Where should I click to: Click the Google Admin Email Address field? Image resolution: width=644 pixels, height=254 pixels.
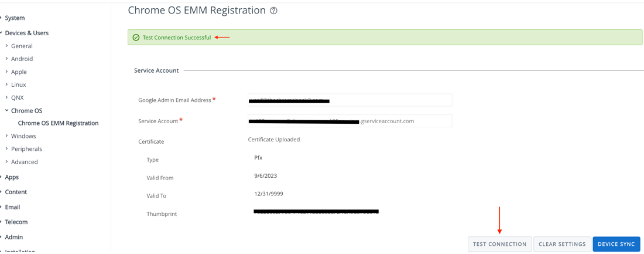(x=350, y=100)
